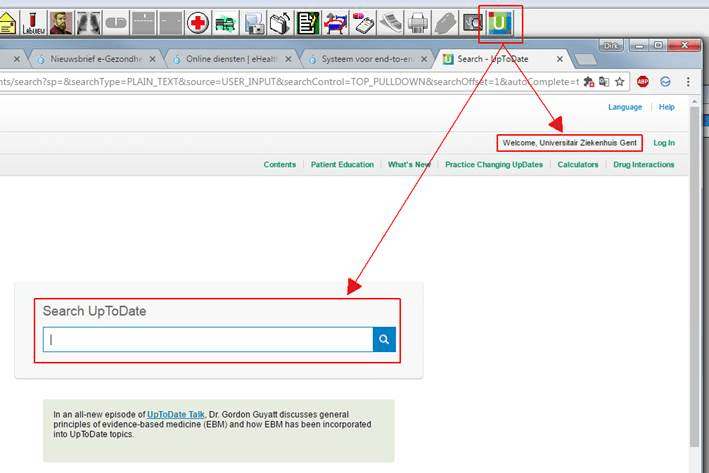
Task: Click the blocked plugin puzzle icon
Action: coord(588,82)
